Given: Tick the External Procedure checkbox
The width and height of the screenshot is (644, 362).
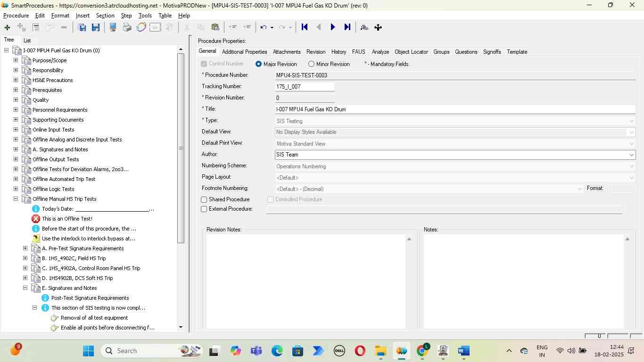Looking at the screenshot, I should (204, 209).
